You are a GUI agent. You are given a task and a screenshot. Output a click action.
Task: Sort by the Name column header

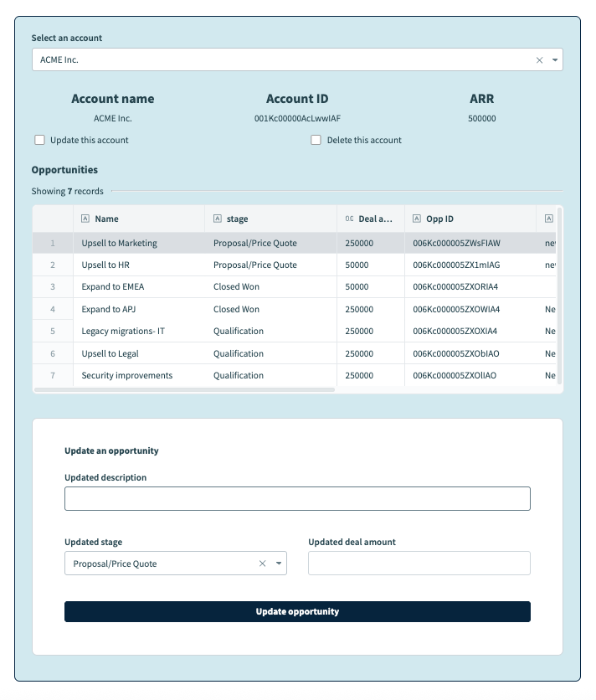[x=107, y=219]
